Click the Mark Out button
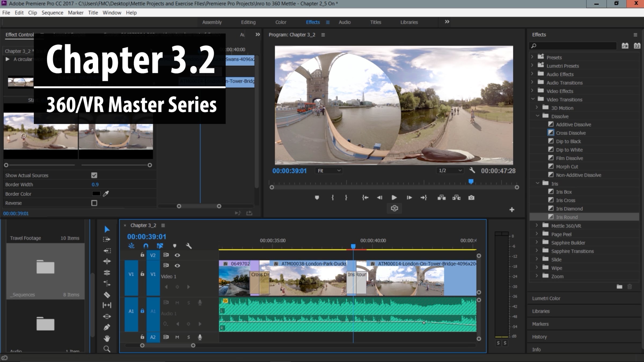The image size is (644, 362). (x=346, y=198)
